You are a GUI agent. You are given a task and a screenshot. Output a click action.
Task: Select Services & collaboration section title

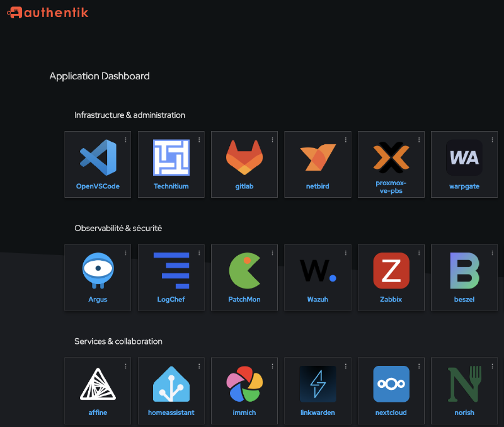[118, 341]
